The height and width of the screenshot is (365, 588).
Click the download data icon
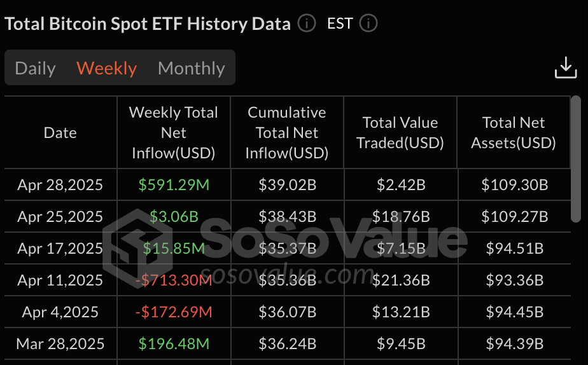click(566, 68)
